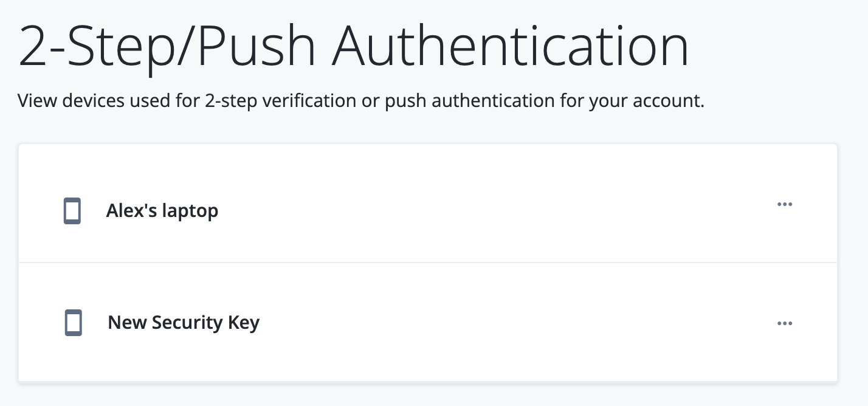Click the 2-Step/Push Authentication page heading
The width and height of the screenshot is (868, 406).
pos(354,46)
